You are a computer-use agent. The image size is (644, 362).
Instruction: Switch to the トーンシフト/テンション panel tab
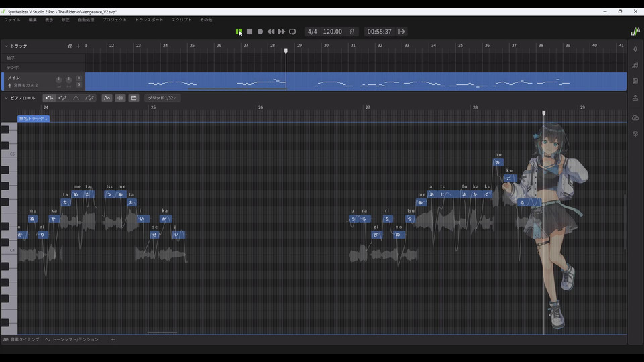pos(72,339)
